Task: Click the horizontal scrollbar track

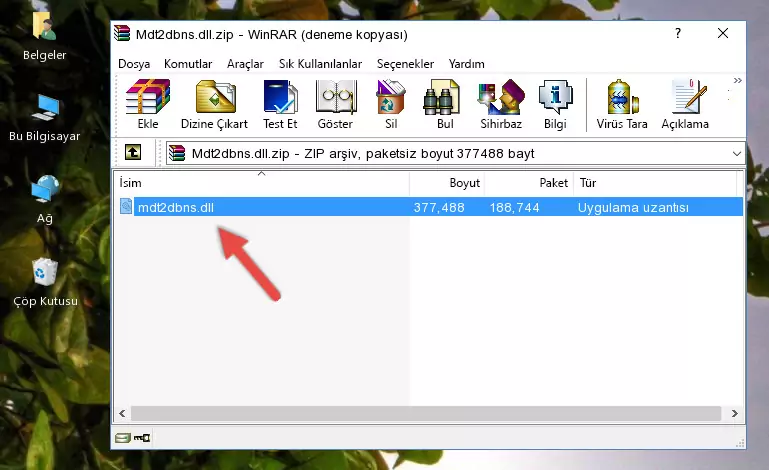Action: coord(426,414)
